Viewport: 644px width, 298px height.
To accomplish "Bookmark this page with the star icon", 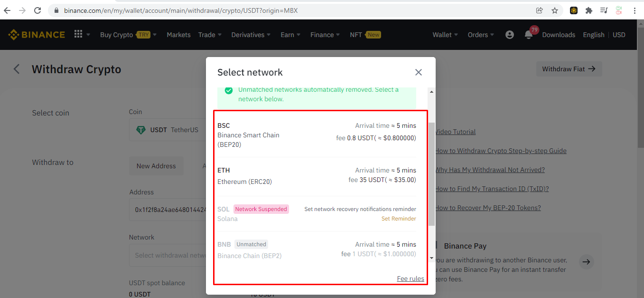I will click(x=555, y=10).
